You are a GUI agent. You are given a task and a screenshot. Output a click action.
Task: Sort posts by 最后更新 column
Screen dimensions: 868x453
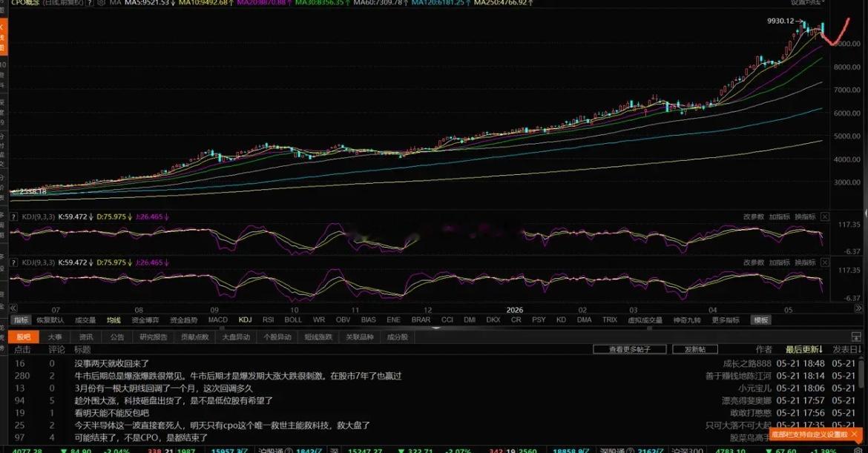(x=803, y=349)
